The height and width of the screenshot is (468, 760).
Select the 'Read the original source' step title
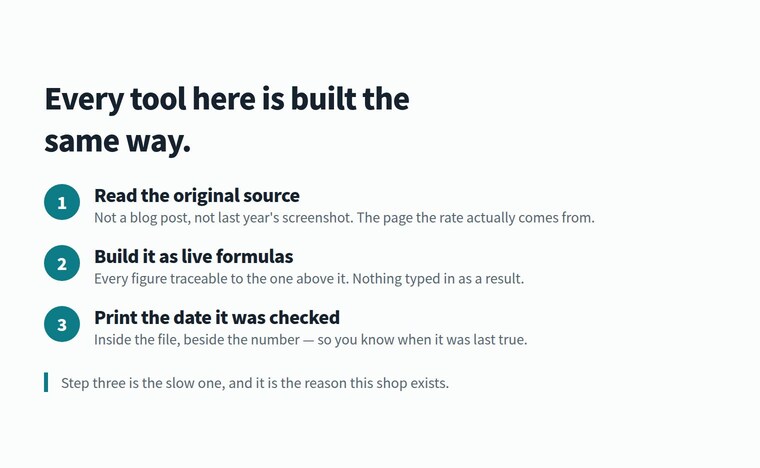tap(197, 196)
